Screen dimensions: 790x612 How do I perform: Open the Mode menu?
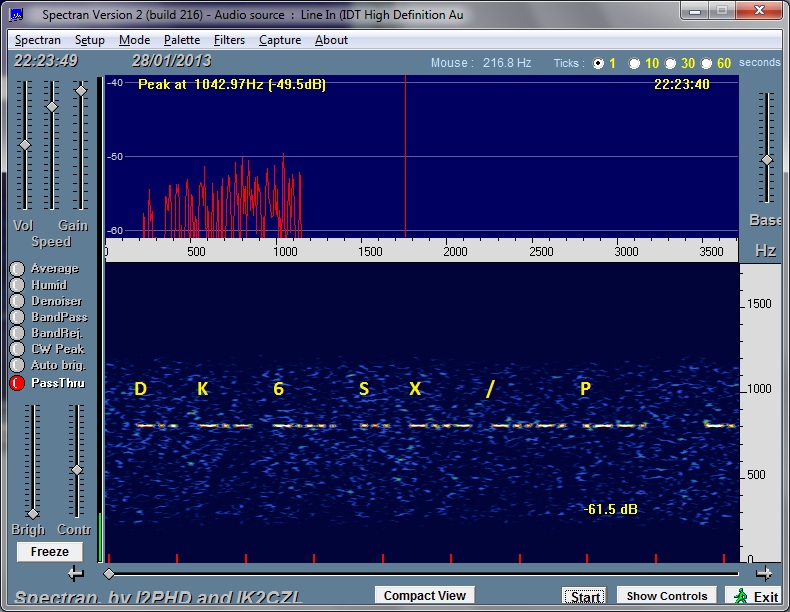[135, 40]
